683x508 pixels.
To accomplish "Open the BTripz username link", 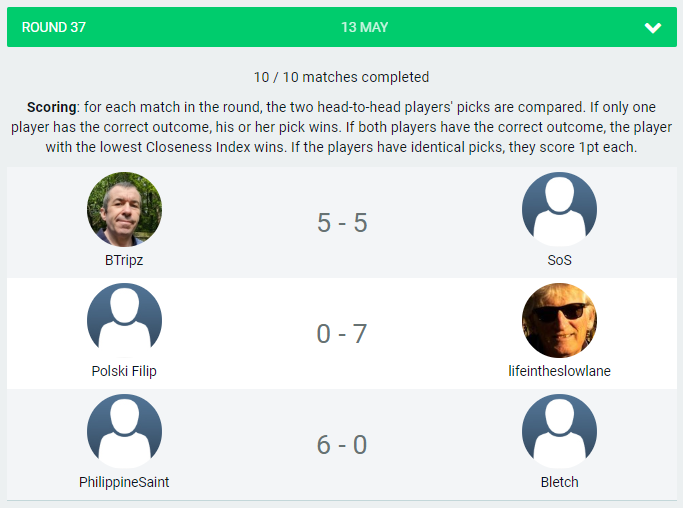I will pos(124,260).
